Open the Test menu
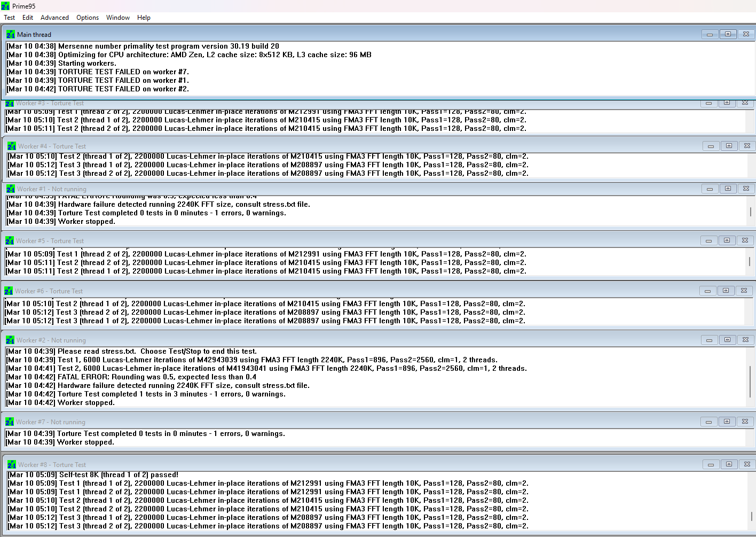The width and height of the screenshot is (756, 537). [x=10, y=18]
